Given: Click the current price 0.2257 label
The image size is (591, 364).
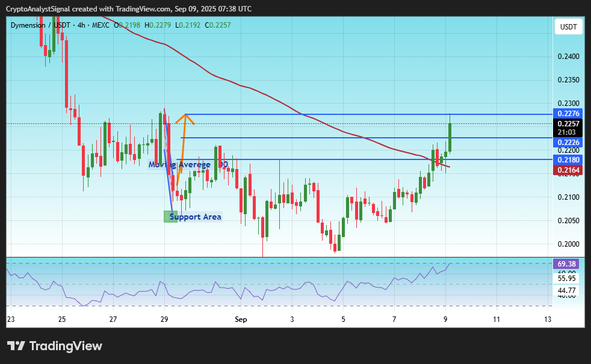Looking at the screenshot, I should 568,123.
